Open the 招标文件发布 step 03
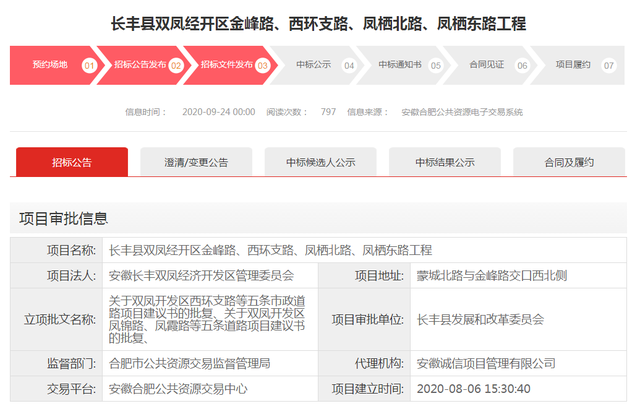 point(229,65)
